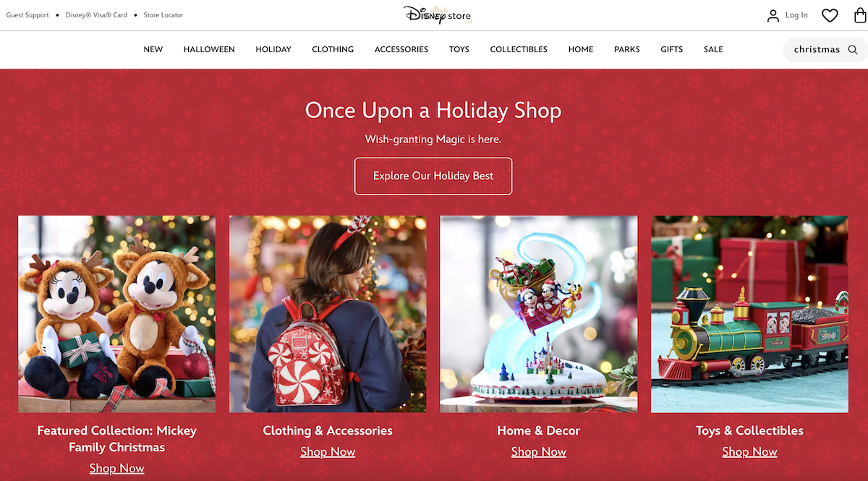Open the peppermint backpack image

[328, 314]
